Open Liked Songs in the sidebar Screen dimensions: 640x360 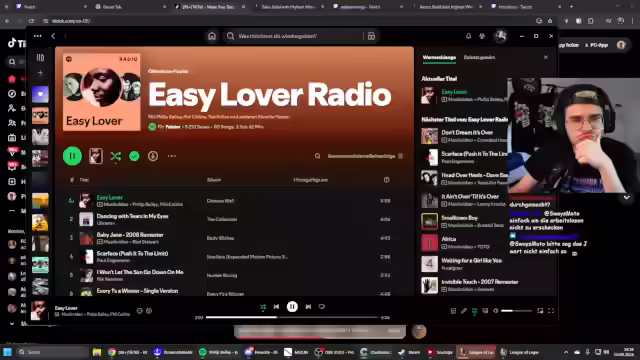[x=40, y=94]
